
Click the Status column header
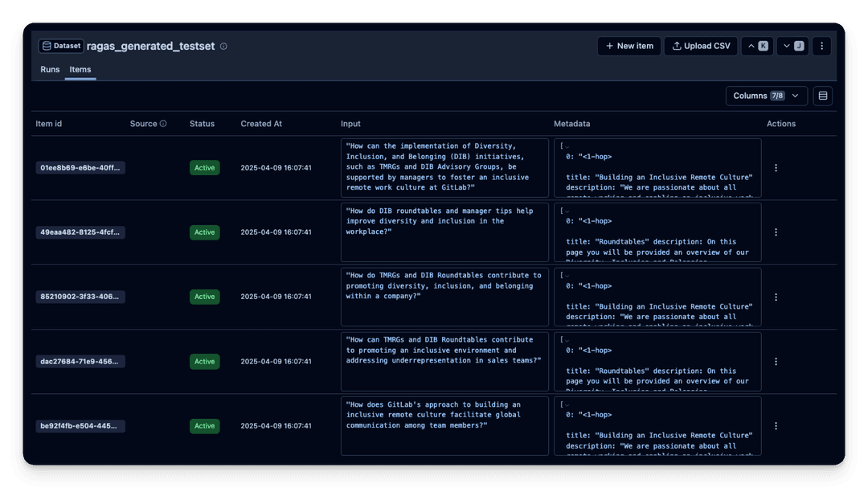pyautogui.click(x=202, y=124)
